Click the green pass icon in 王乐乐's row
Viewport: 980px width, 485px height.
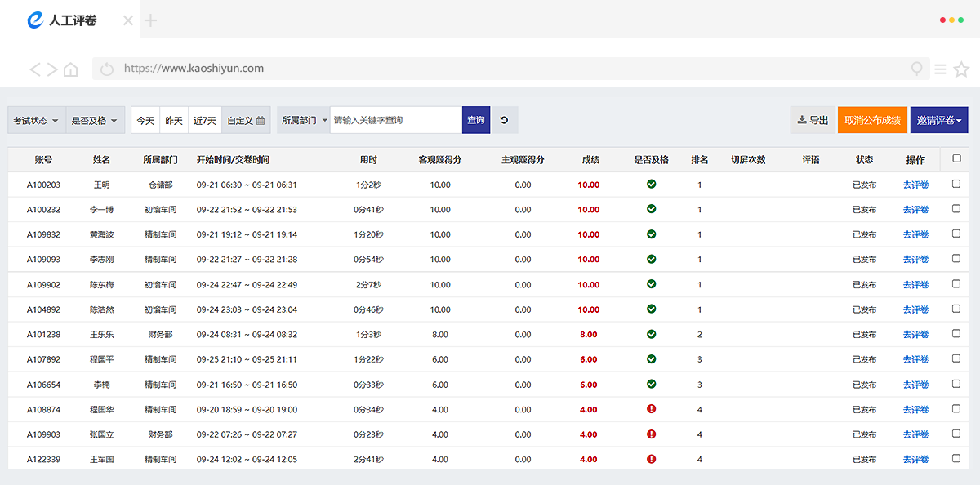(651, 334)
